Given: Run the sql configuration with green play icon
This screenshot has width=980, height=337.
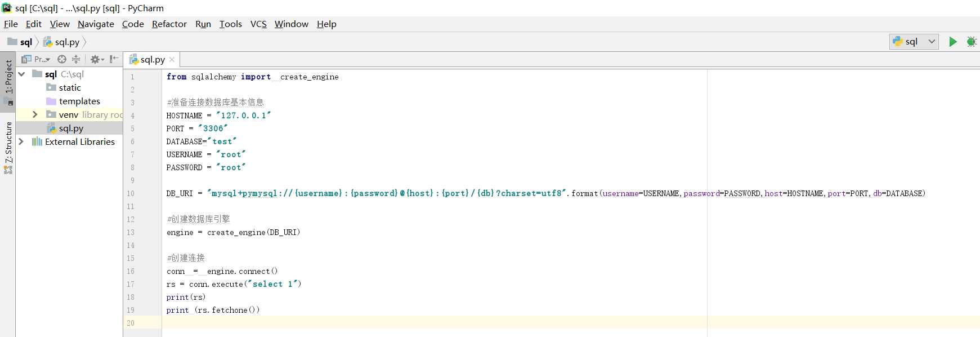Looking at the screenshot, I should [952, 42].
